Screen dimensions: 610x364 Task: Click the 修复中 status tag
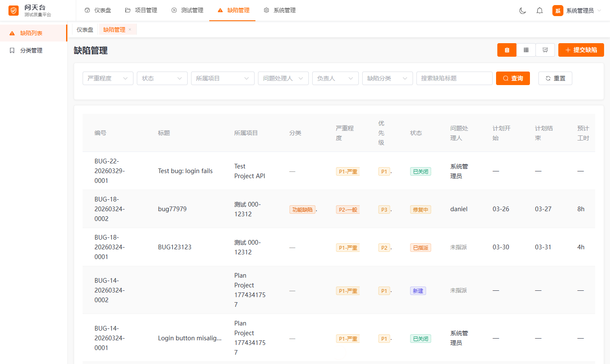point(421,210)
